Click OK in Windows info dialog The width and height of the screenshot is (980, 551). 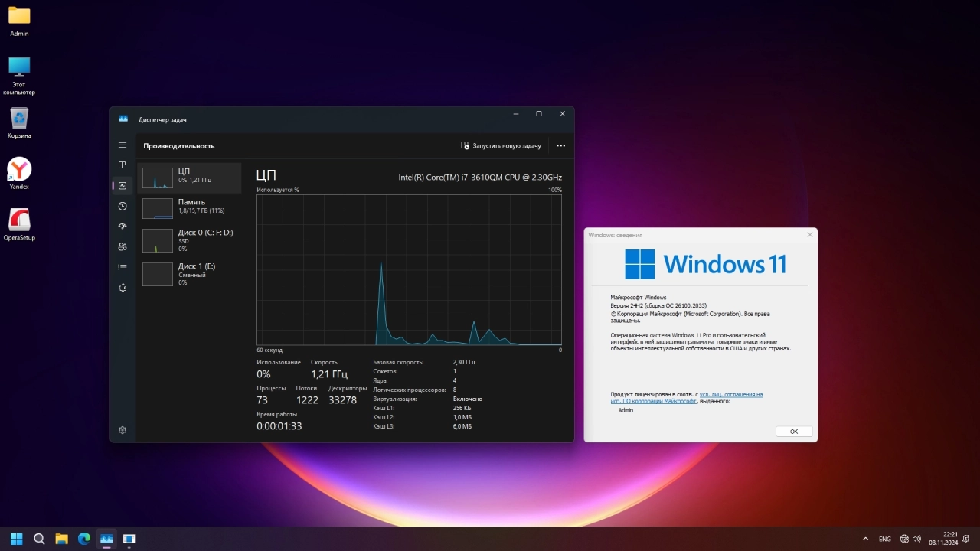click(x=794, y=432)
